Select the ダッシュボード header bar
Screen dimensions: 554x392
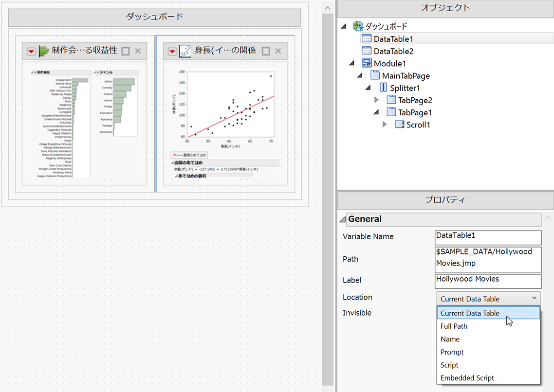[x=155, y=17]
